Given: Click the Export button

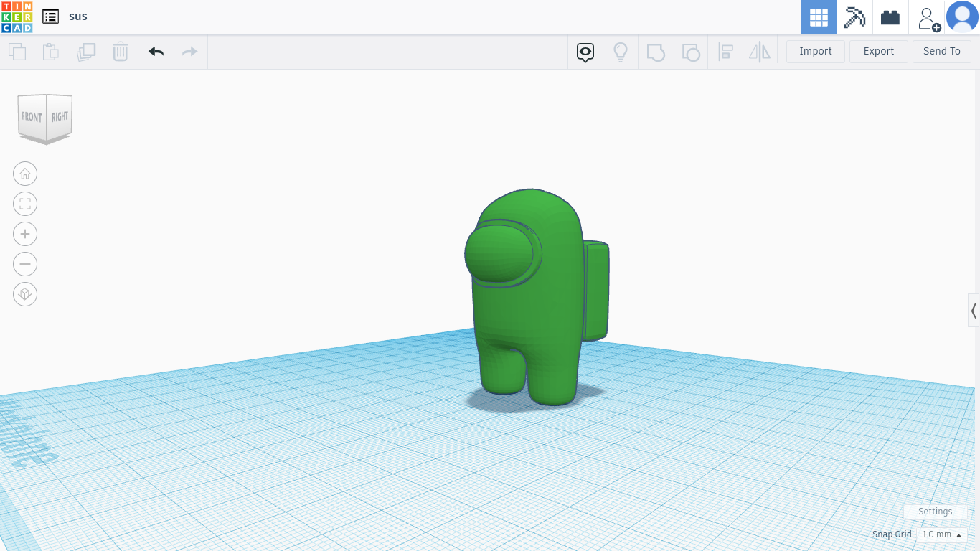Looking at the screenshot, I should 879,52.
